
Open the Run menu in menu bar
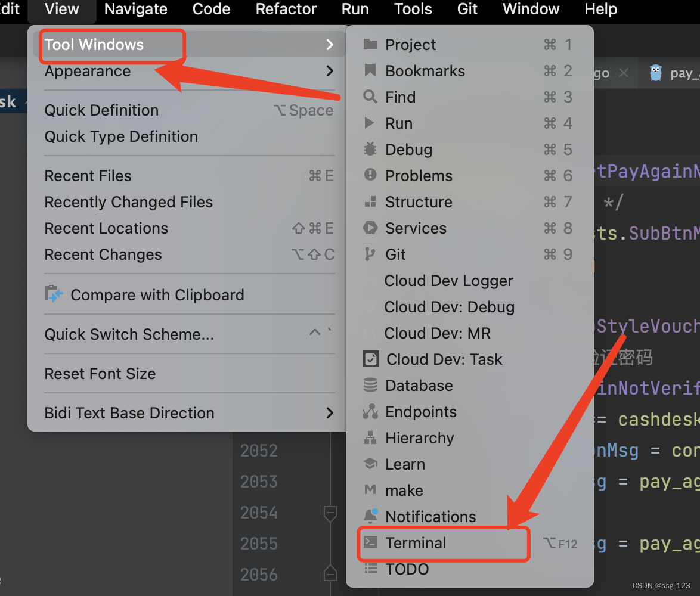click(x=355, y=10)
